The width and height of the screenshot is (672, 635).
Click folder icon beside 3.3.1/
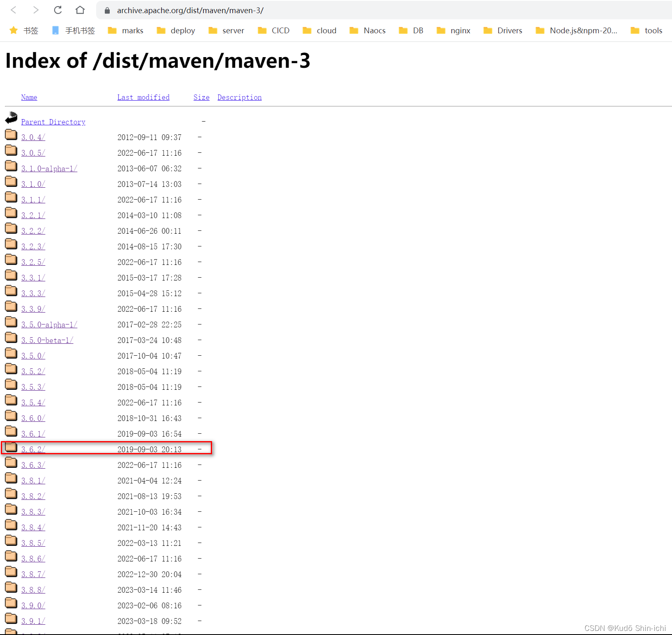coord(11,275)
